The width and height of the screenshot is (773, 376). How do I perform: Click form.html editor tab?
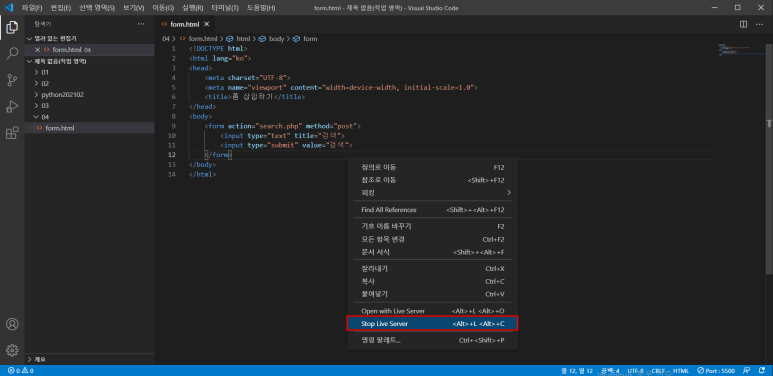(x=185, y=24)
